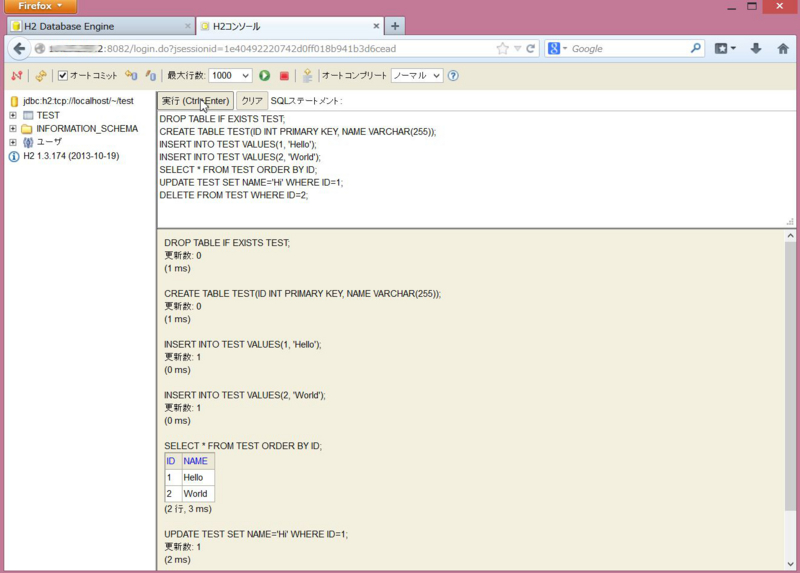Switch to H2 Database Engine tab

click(101, 26)
